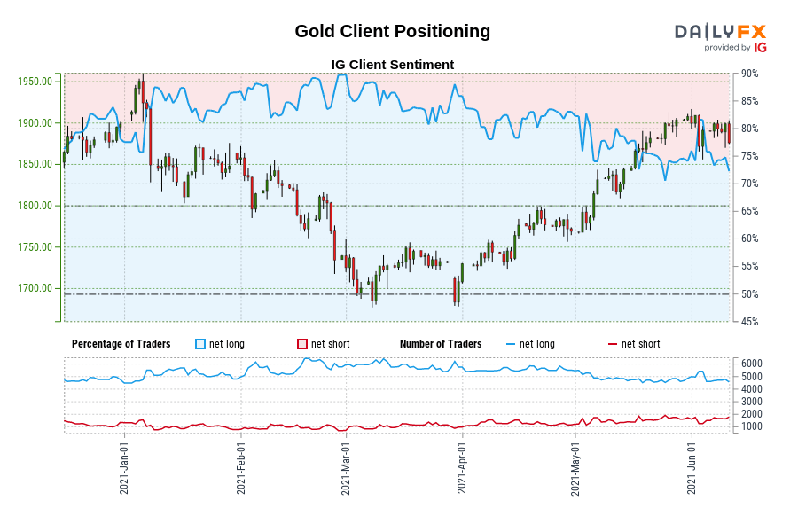The height and width of the screenshot is (532, 798).
Task: Click 'net short' text beside the red line marker
Action: click(x=641, y=344)
